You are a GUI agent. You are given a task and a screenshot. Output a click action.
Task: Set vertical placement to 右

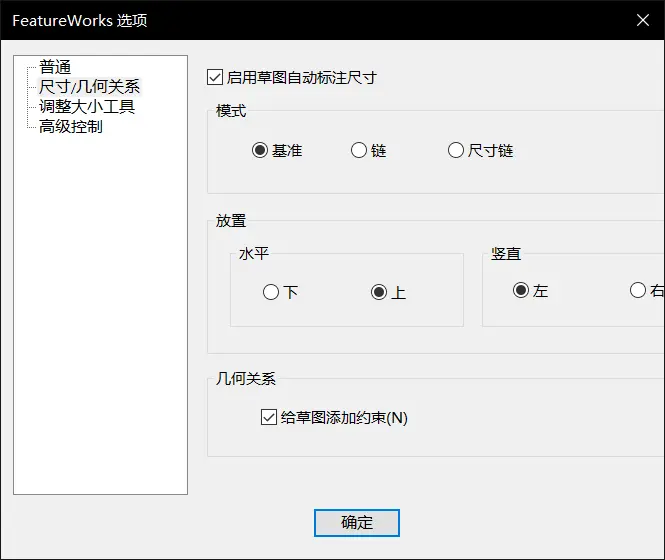coord(638,291)
